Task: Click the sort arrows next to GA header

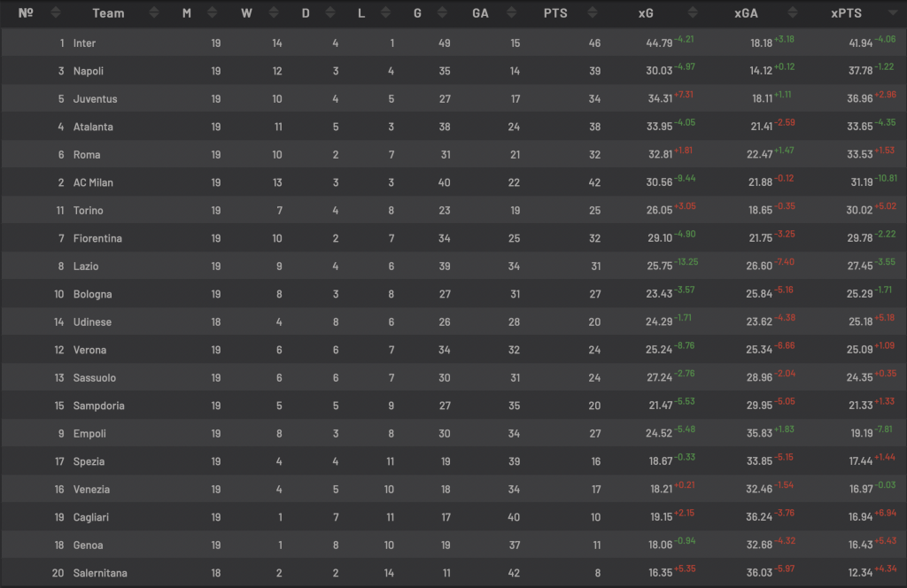Action: (512, 13)
